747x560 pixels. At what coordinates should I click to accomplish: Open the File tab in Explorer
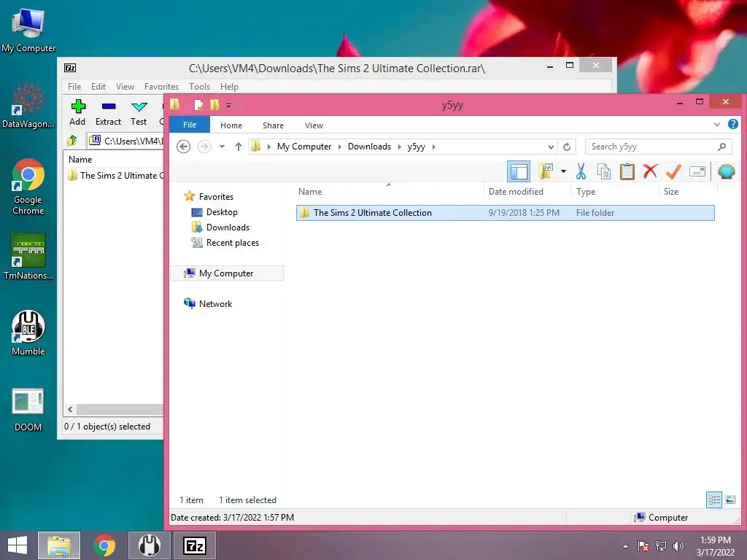[x=190, y=125]
